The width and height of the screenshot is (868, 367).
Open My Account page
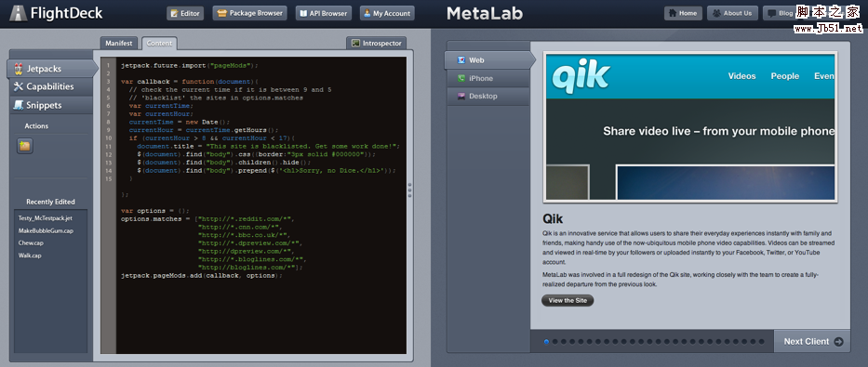pos(387,13)
